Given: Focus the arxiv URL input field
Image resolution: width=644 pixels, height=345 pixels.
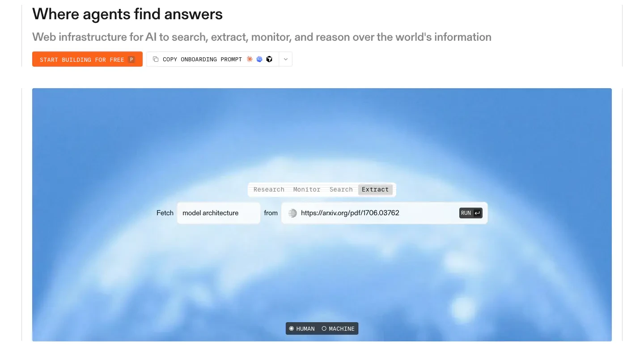Looking at the screenshot, I should (385, 213).
